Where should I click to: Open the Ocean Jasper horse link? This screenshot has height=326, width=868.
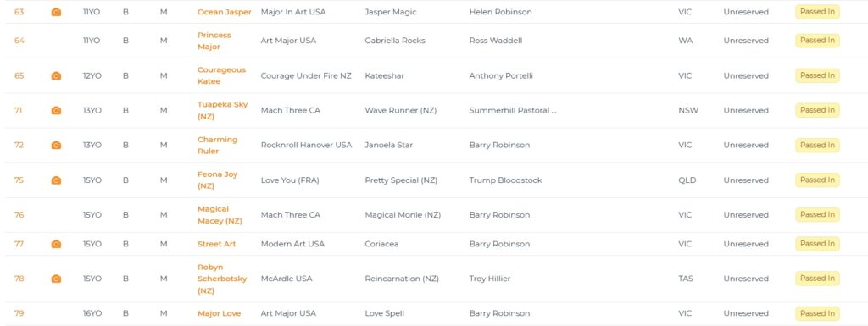(224, 12)
